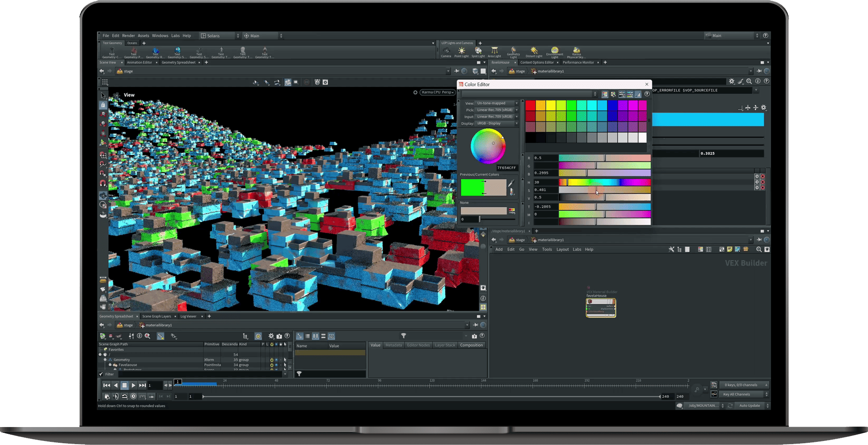Click the favelaHouse VEX material node
The height and width of the screenshot is (445, 868).
pyautogui.click(x=601, y=308)
